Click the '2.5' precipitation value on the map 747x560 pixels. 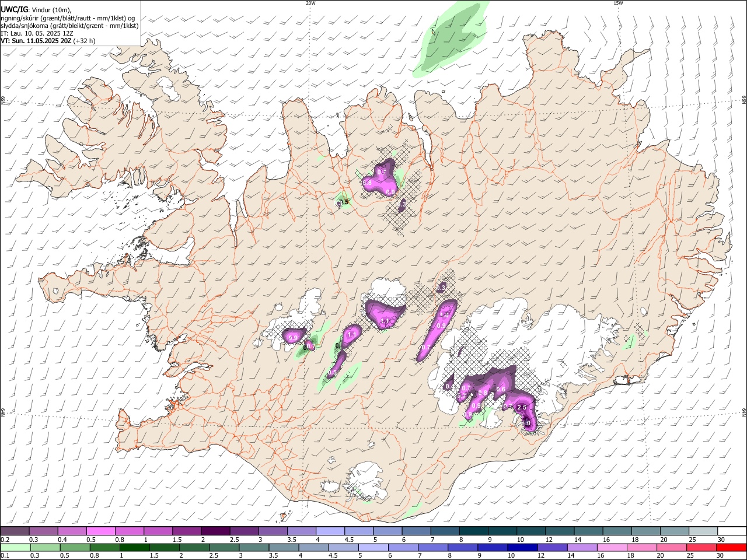pos(522,407)
